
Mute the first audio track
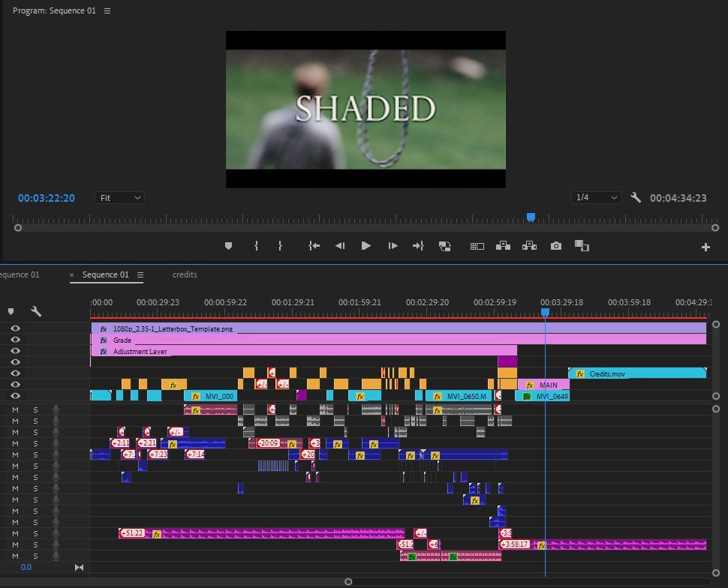point(15,409)
